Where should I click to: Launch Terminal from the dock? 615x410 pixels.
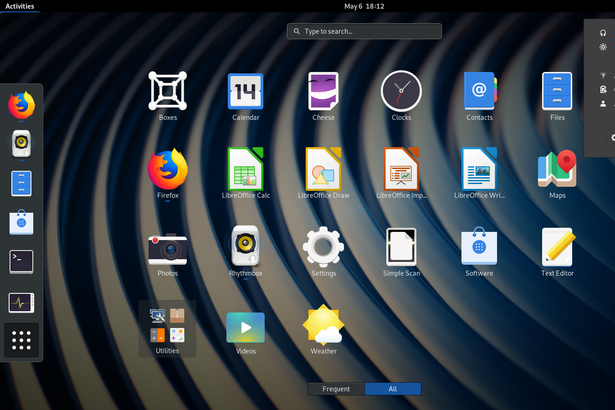pyautogui.click(x=22, y=261)
